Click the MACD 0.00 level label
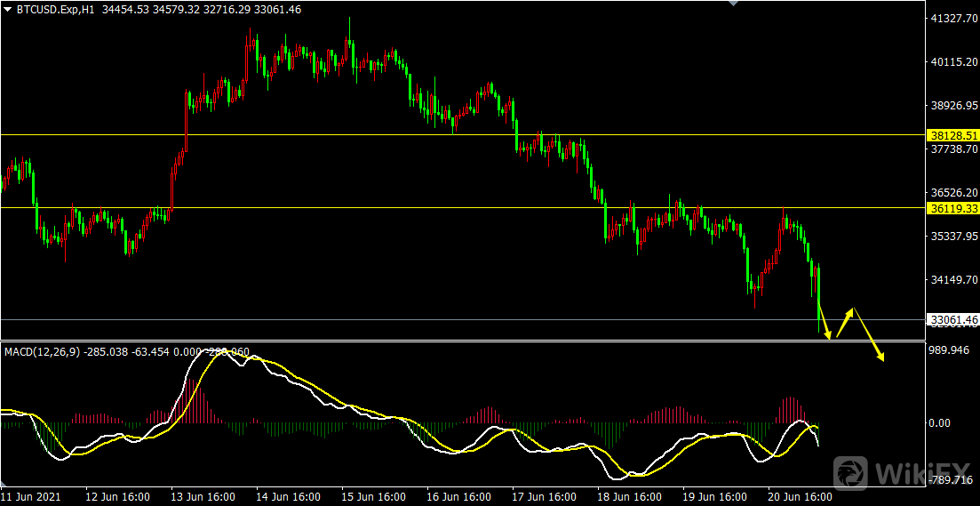Image resolution: width=980 pixels, height=506 pixels. pos(940,423)
